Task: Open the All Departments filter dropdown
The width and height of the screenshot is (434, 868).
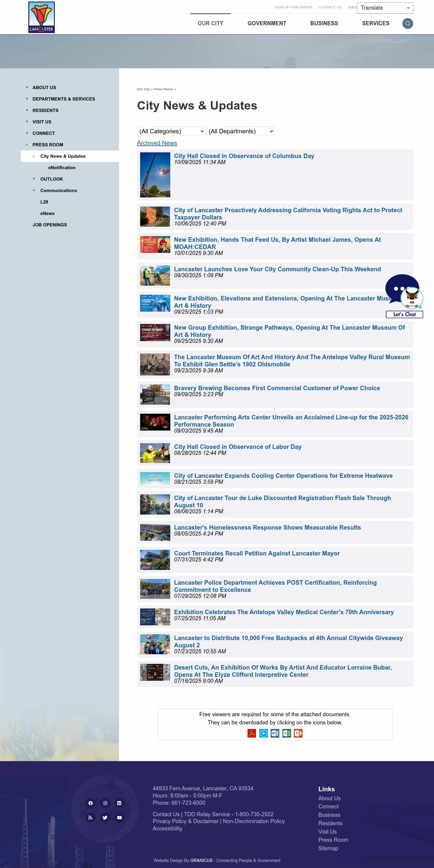Action: coord(240,131)
